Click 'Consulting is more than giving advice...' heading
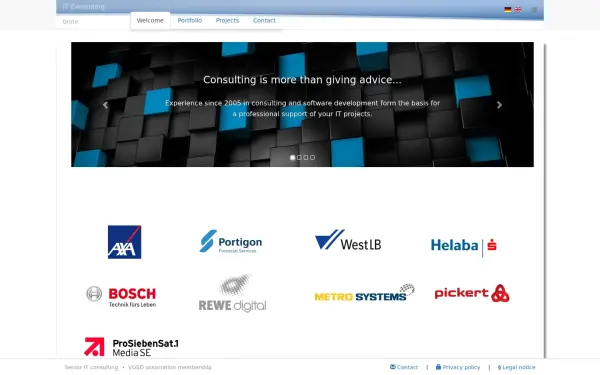600x375 pixels. (302, 80)
